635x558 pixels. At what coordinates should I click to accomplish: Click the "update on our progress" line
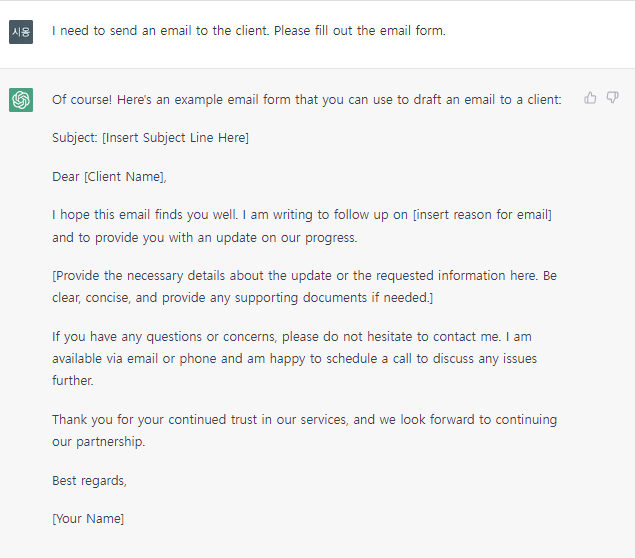click(x=205, y=237)
